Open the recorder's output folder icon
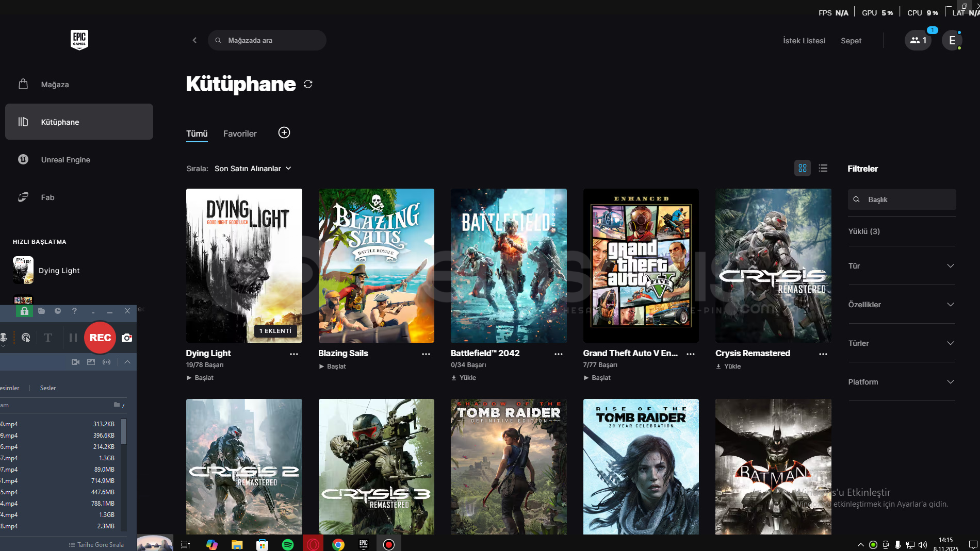 click(41, 311)
